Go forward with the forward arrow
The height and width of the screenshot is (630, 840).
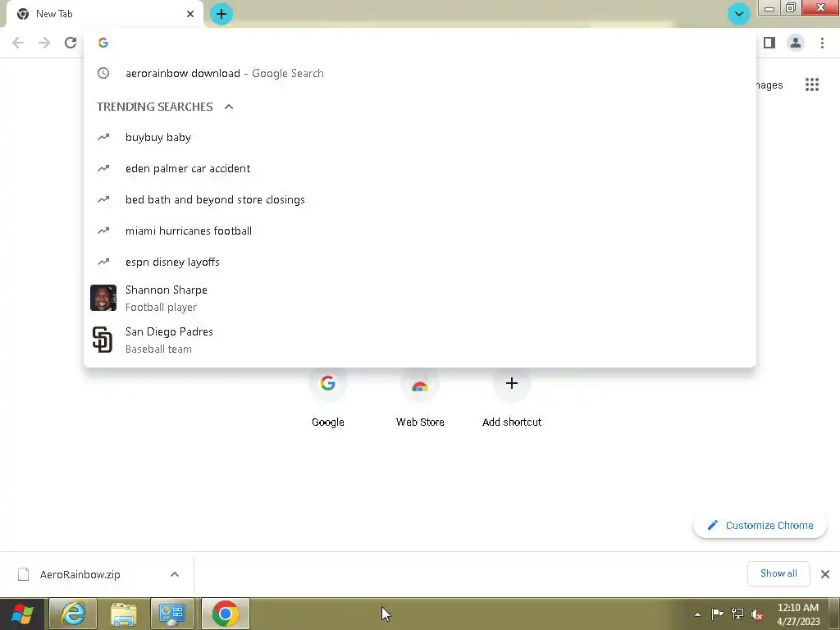[x=44, y=43]
